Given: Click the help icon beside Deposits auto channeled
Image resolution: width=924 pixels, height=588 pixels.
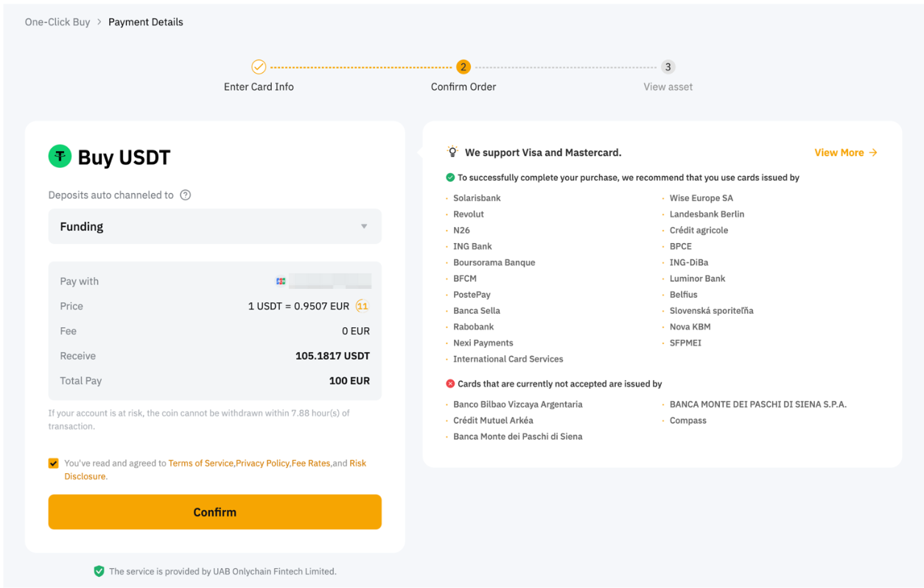Looking at the screenshot, I should click(186, 195).
